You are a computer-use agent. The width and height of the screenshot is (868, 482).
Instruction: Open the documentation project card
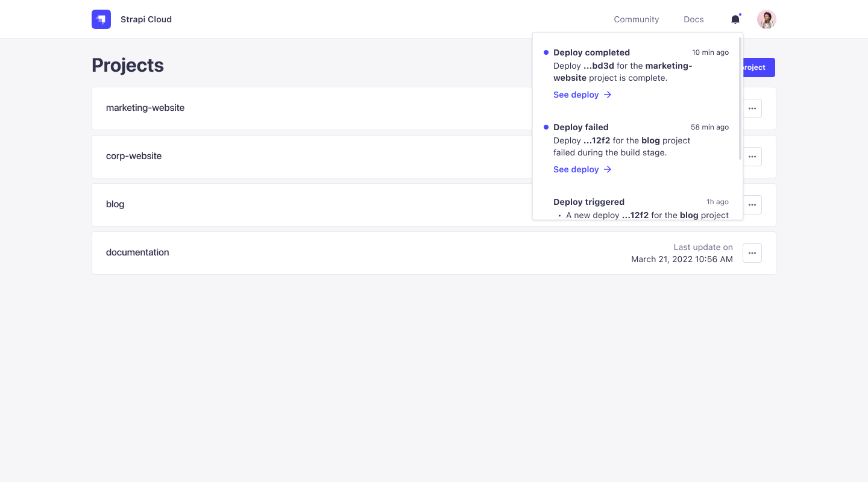click(137, 252)
